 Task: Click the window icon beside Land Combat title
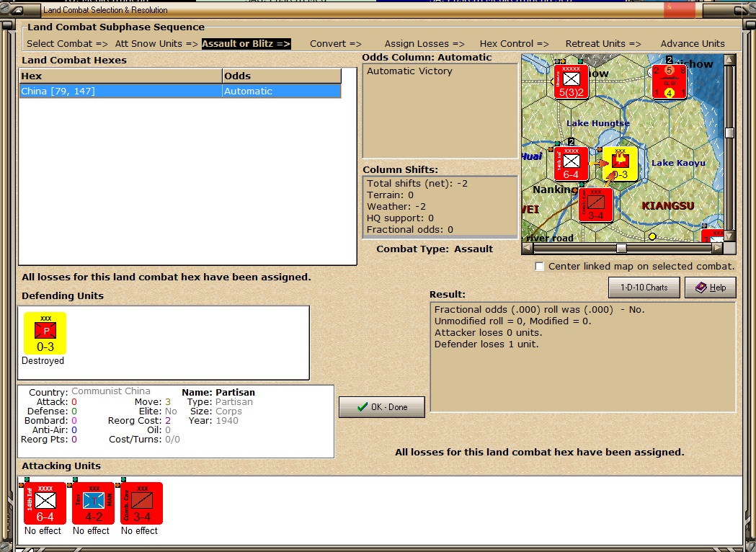(x=17, y=9)
